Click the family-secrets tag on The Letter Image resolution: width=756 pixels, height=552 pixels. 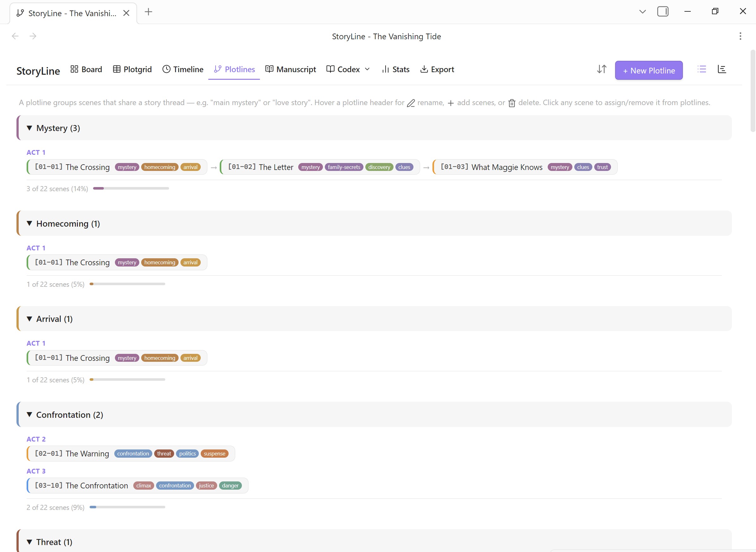(344, 167)
